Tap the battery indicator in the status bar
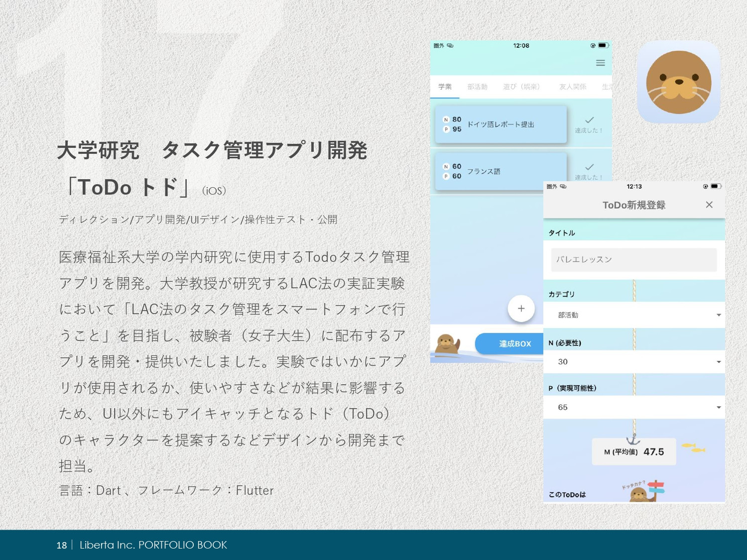747x560 pixels. 604,45
